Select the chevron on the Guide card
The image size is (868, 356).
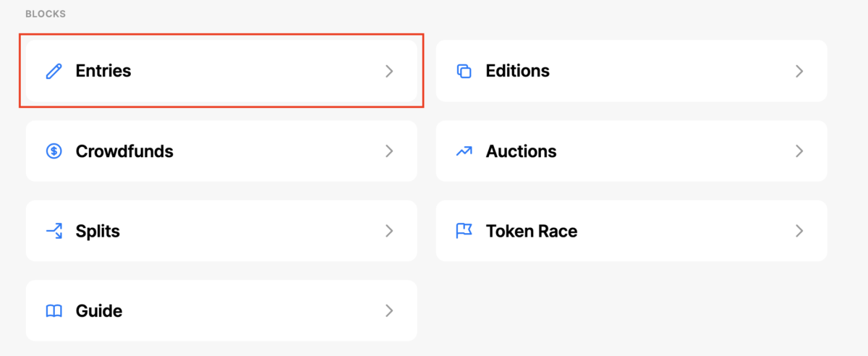point(389,311)
